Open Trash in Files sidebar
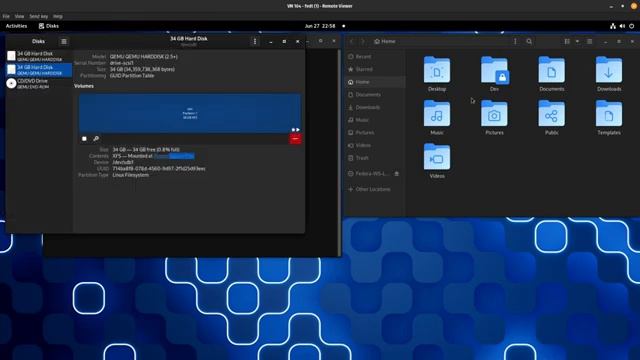Viewport: 640px width, 360px height. tap(375, 158)
